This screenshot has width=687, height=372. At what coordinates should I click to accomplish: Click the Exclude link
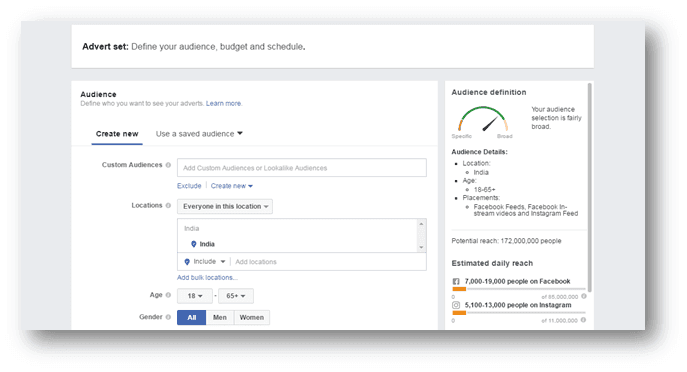(189, 186)
